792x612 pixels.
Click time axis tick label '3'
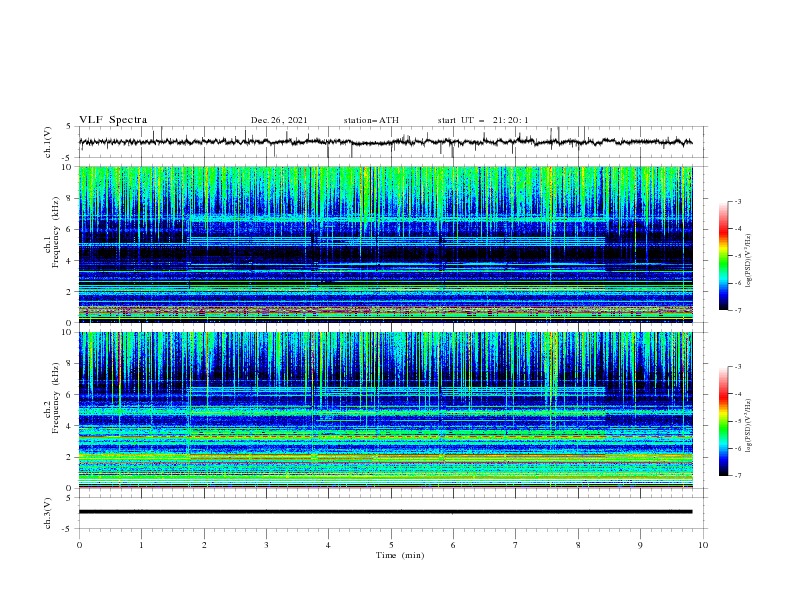pos(266,545)
